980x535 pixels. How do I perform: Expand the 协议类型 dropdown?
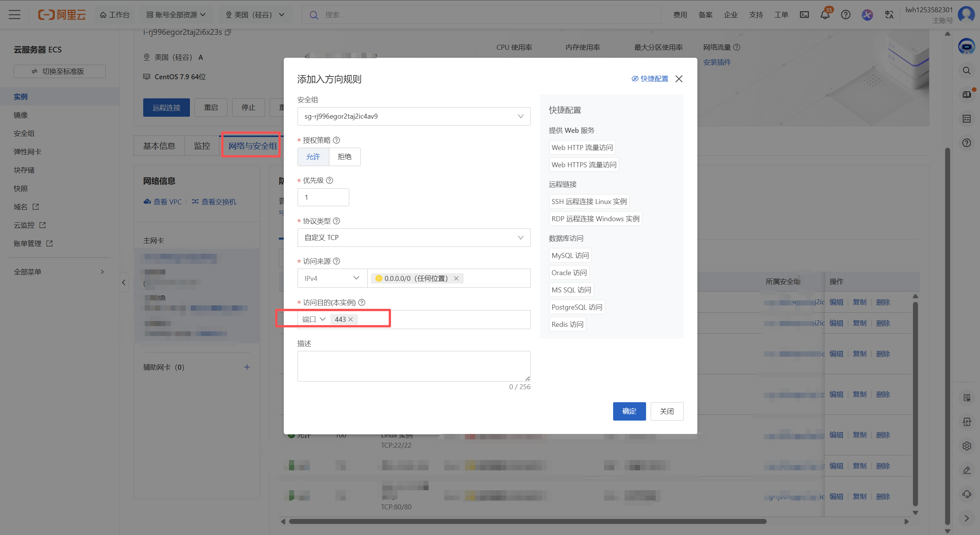pyautogui.click(x=414, y=238)
